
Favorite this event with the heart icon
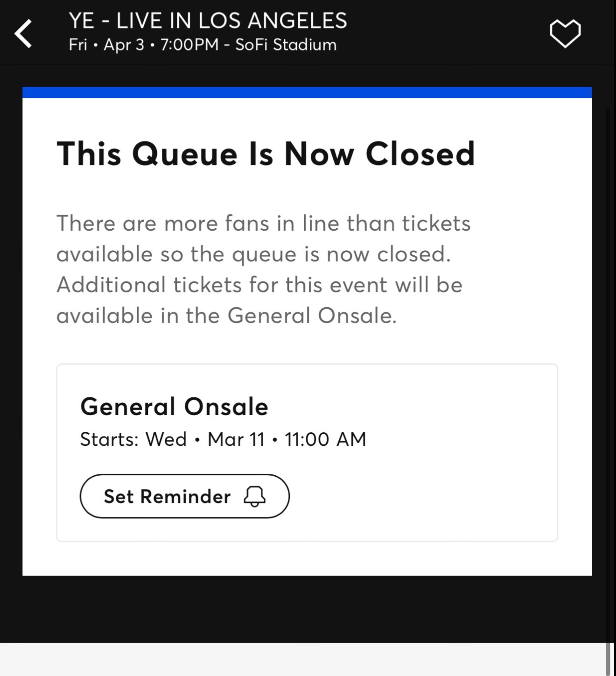pyautogui.click(x=565, y=34)
